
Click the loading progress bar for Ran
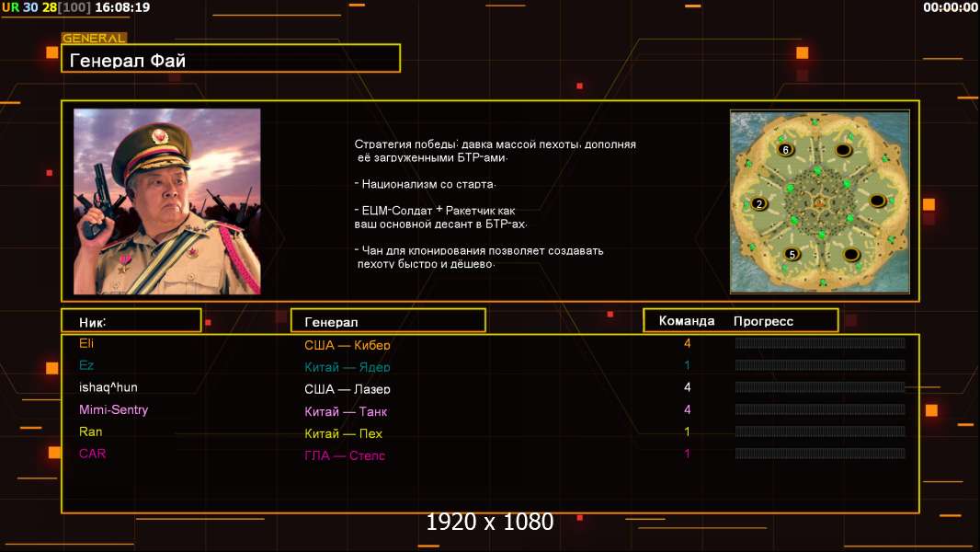pos(820,431)
